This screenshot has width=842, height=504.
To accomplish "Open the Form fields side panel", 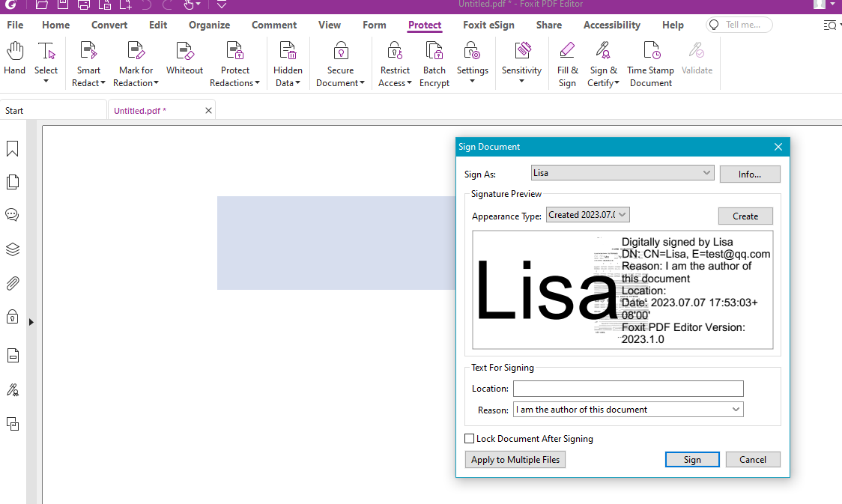I will click(12, 355).
